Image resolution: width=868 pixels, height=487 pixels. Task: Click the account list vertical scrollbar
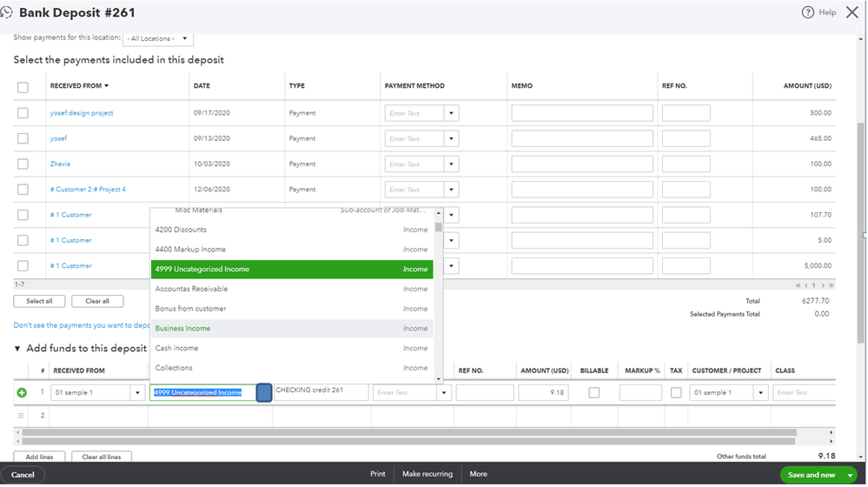tap(439, 297)
